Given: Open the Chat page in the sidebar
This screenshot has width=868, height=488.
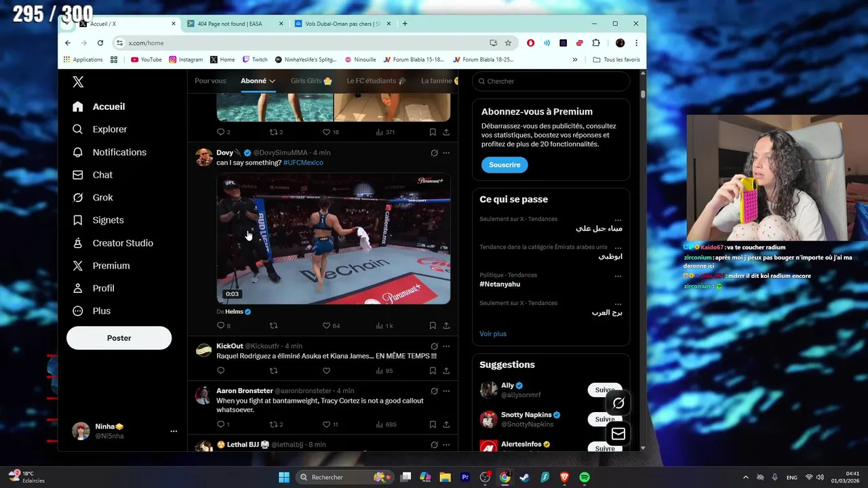Looking at the screenshot, I should tap(92, 175).
